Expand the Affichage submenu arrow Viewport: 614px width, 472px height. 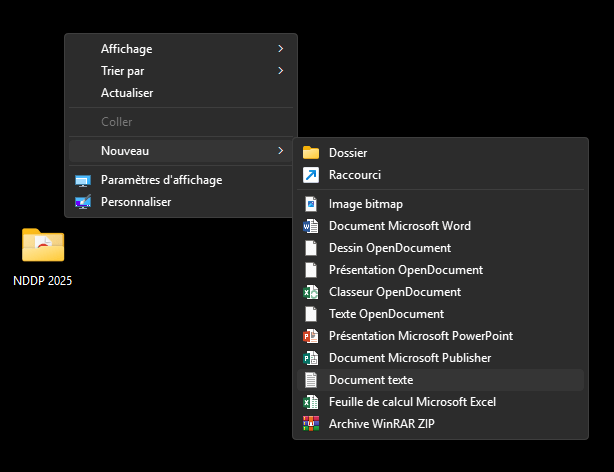280,49
